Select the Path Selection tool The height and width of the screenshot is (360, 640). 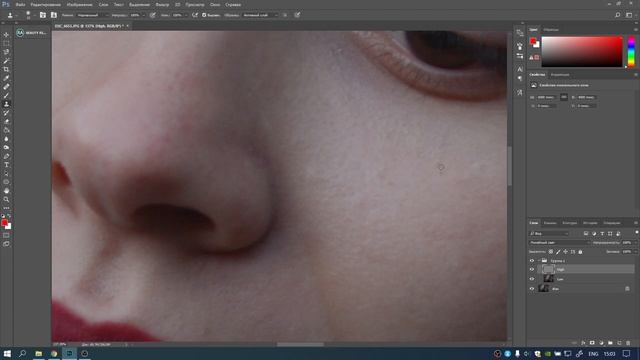point(6,173)
